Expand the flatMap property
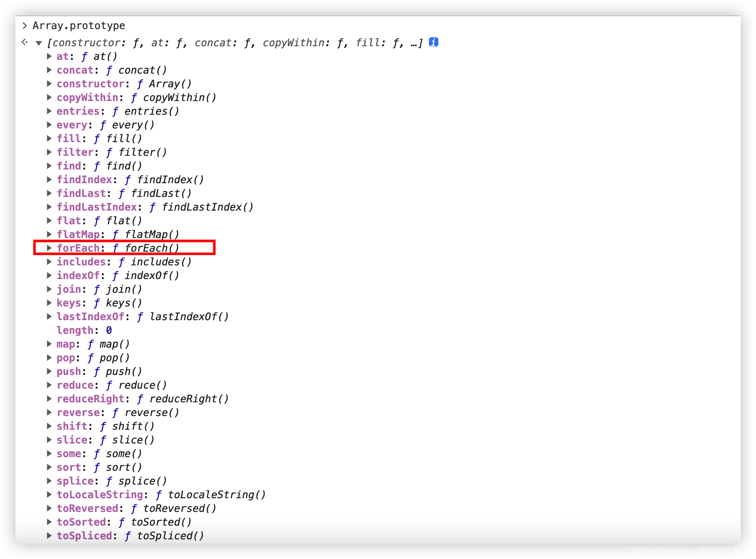Screen dimensions: 756x559 (49, 234)
